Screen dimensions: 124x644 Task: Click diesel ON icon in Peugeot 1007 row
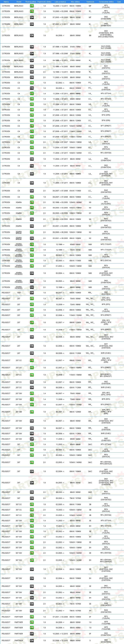pos(32,293)
